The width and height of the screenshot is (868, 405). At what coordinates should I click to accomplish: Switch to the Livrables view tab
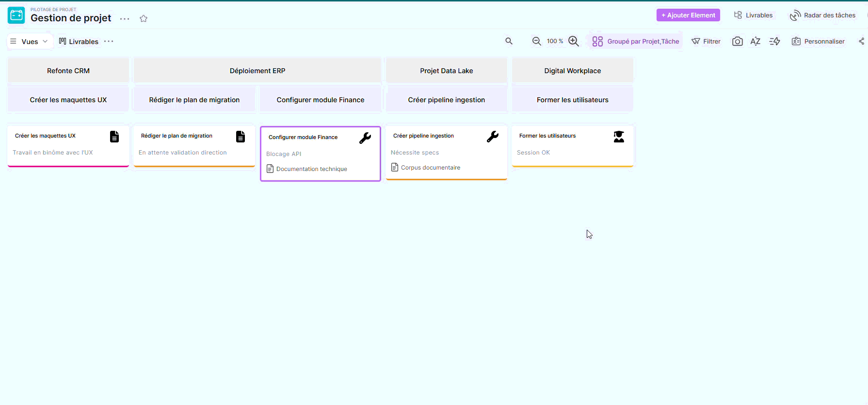(x=79, y=42)
